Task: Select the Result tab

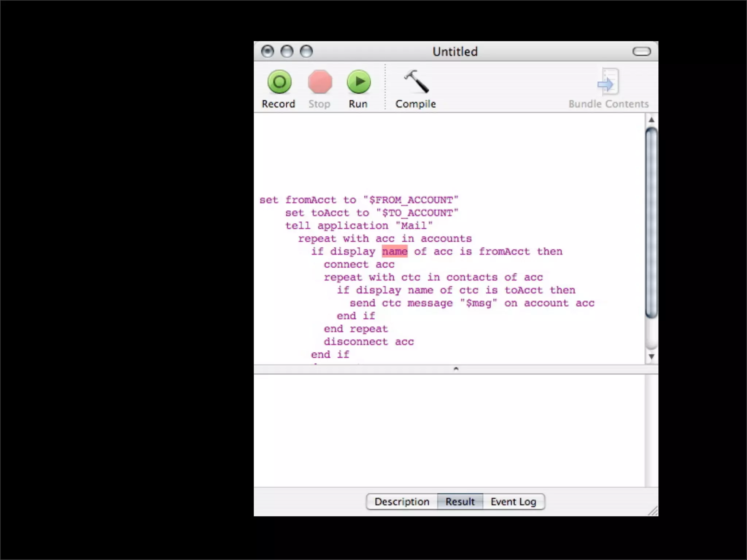Action: (x=460, y=502)
